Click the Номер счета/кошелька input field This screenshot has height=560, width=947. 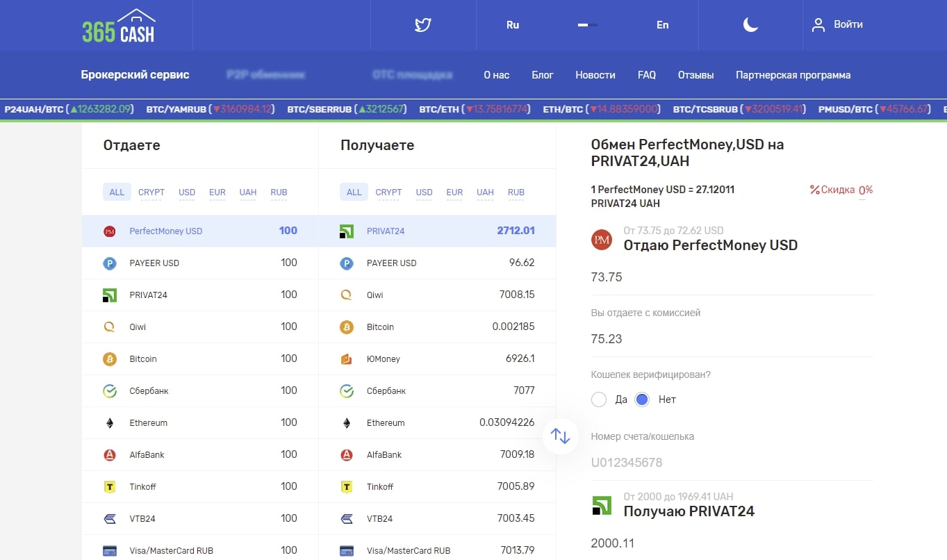pos(732,463)
